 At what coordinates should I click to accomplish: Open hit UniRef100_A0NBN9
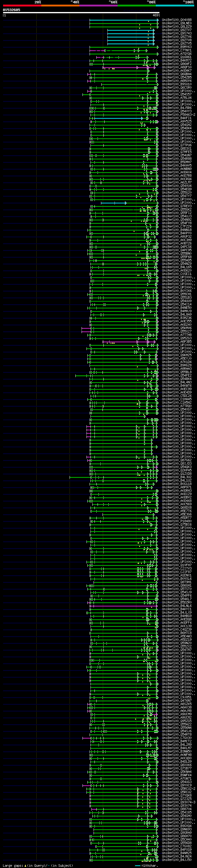point(177,169)
